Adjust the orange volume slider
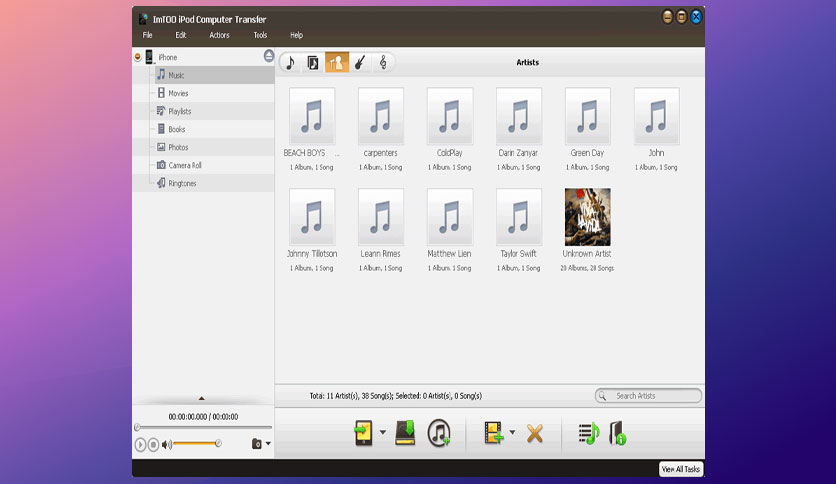The image size is (836, 484). [196, 443]
